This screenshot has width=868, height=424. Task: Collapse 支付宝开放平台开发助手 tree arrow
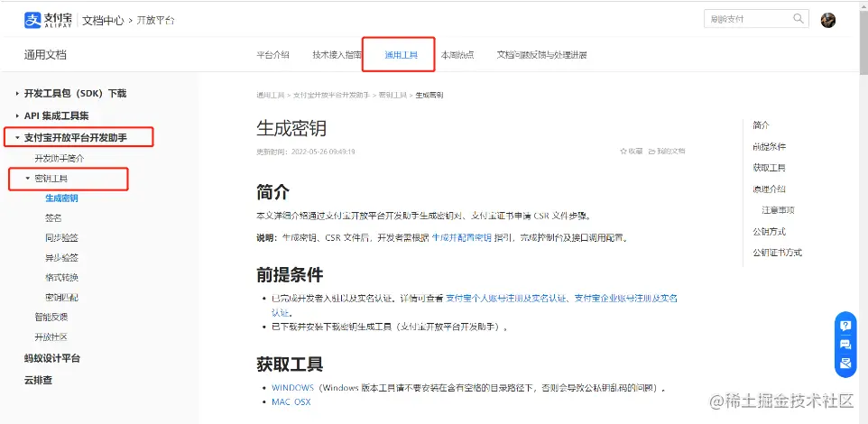(x=18, y=138)
